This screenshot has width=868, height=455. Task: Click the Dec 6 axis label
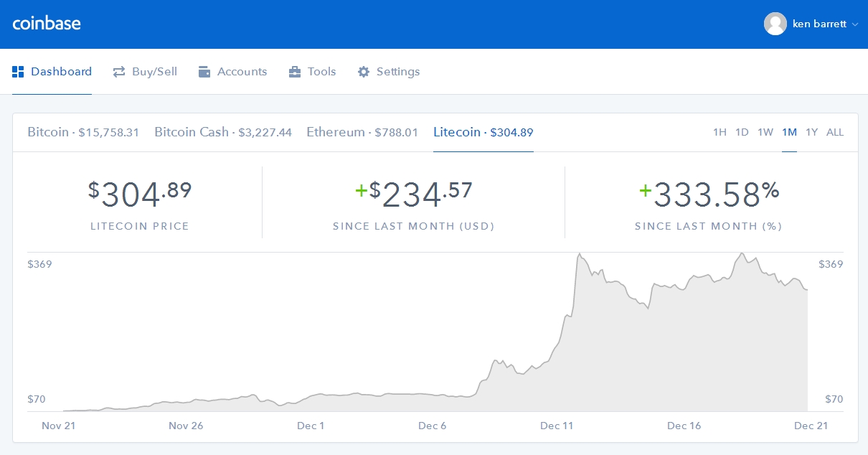pyautogui.click(x=433, y=426)
